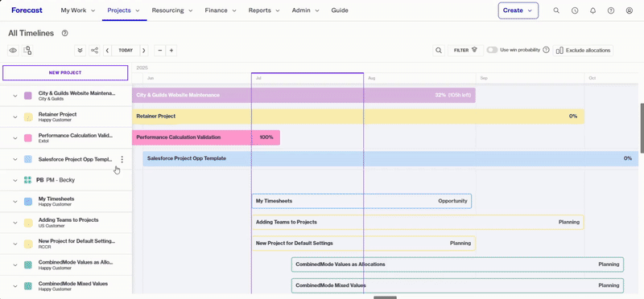Jump to TODAY on timeline
This screenshot has width=644, height=299.
coord(126,51)
